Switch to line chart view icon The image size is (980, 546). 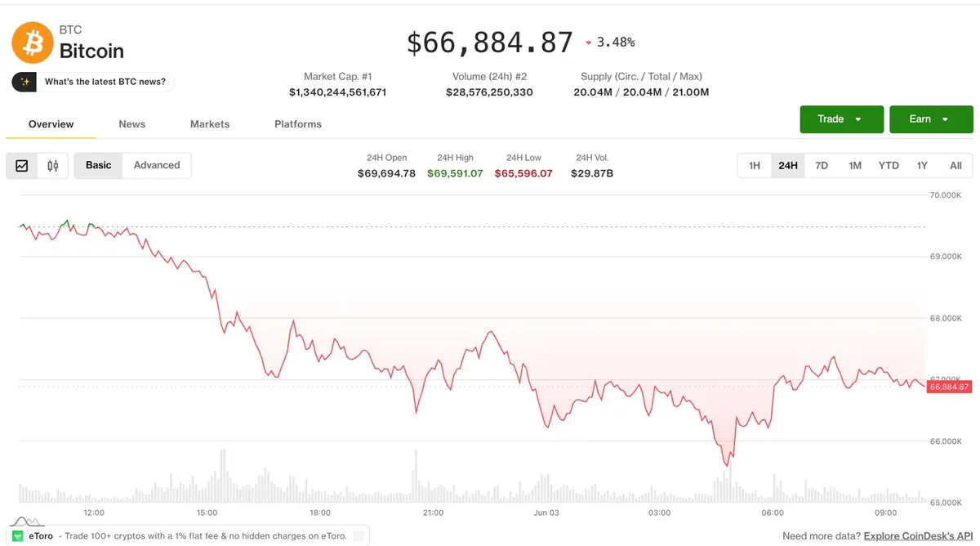tap(22, 166)
